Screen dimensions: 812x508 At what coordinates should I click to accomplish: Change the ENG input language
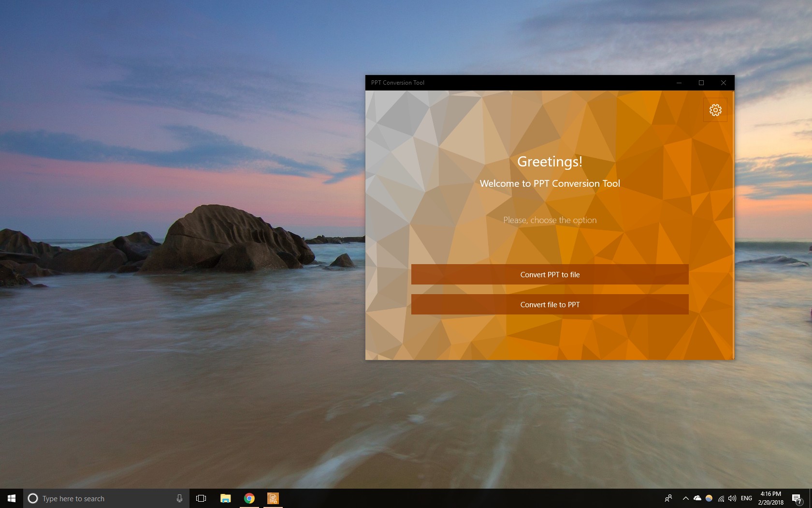tap(746, 498)
